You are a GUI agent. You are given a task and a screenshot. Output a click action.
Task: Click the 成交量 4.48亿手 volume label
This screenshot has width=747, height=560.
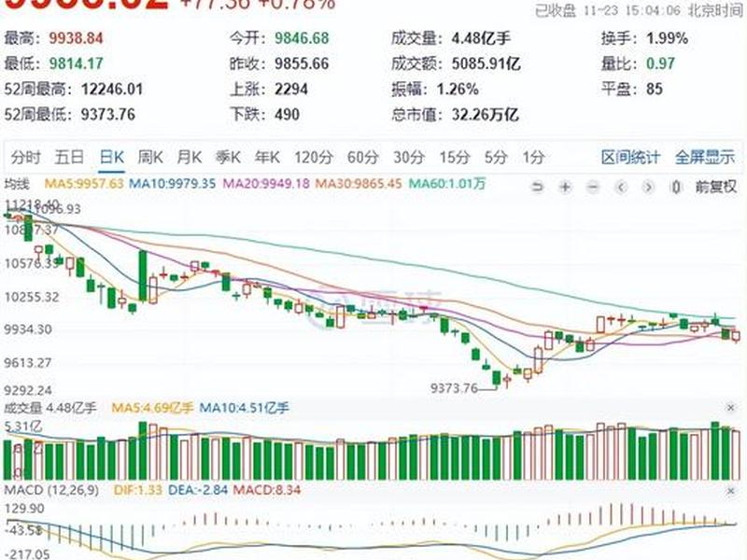coord(50,408)
